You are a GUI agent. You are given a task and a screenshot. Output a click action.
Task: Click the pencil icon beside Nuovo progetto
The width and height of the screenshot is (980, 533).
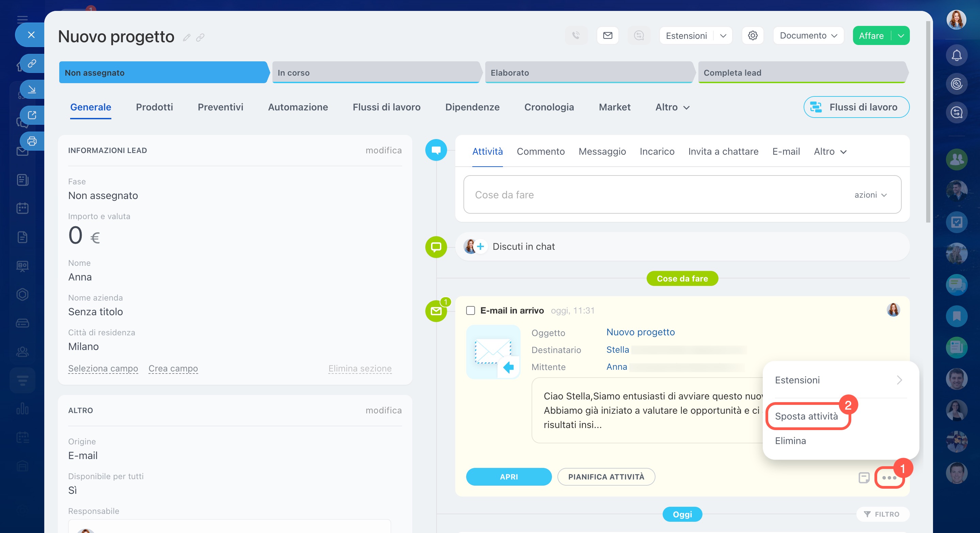(x=186, y=37)
